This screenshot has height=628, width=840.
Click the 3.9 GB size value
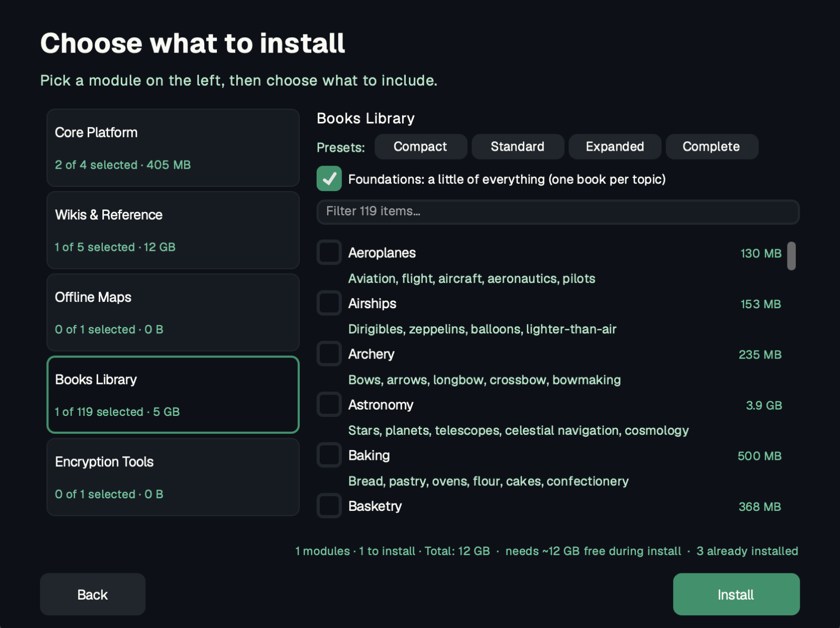click(764, 405)
